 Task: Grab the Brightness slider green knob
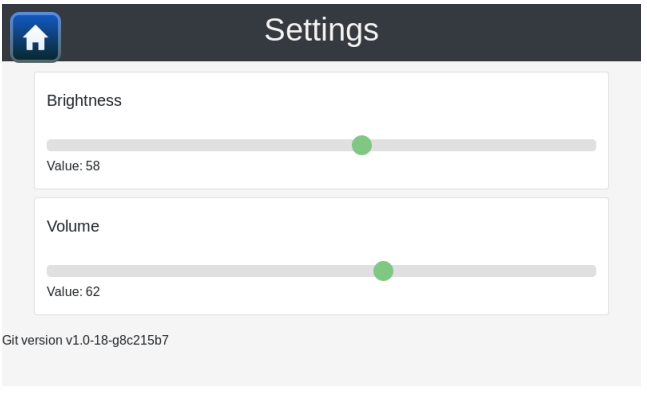[362, 145]
